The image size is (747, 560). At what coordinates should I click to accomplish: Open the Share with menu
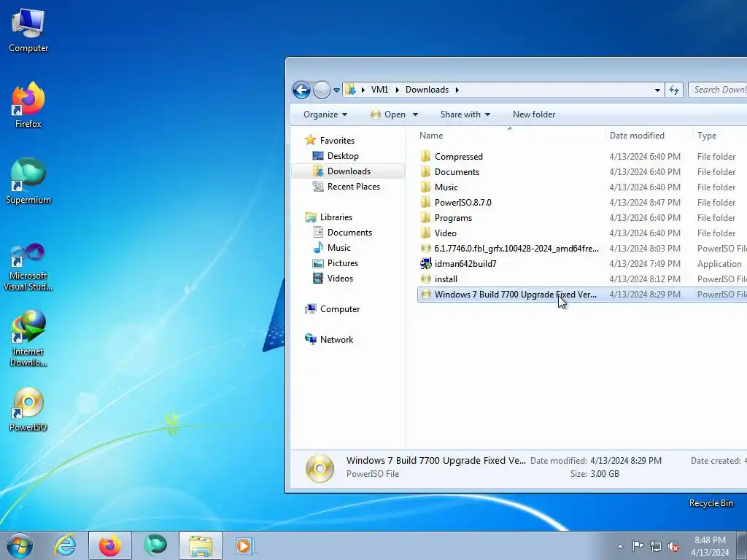[465, 114]
